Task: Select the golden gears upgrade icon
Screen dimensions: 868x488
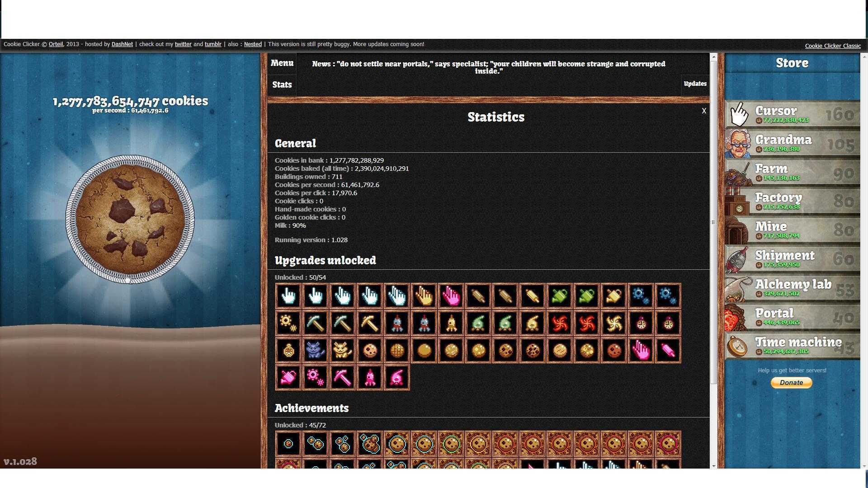Action: pos(288,324)
